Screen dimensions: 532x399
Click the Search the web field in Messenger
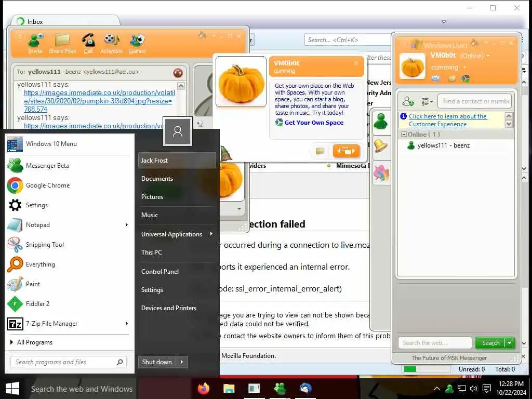pyautogui.click(x=435, y=343)
